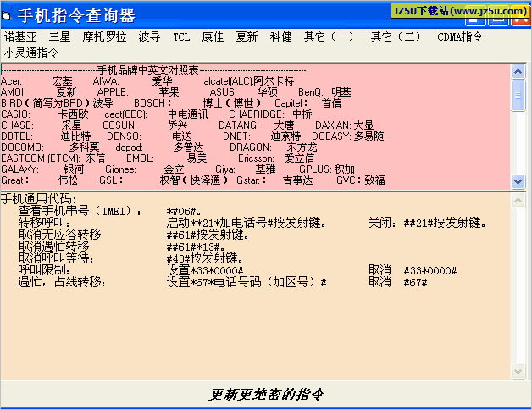This screenshot has width=532, height=410.
Task: Click the BenQ brand entry
Action: [324, 92]
